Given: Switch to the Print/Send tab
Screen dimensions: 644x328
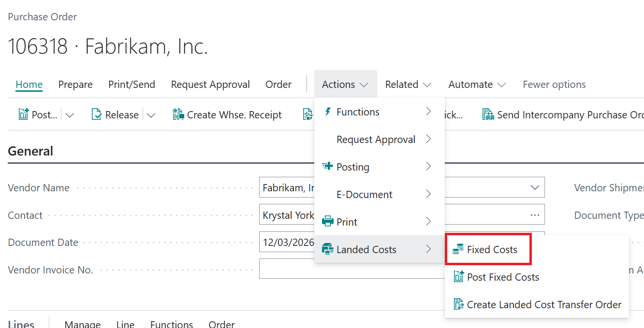Looking at the screenshot, I should 132,85.
